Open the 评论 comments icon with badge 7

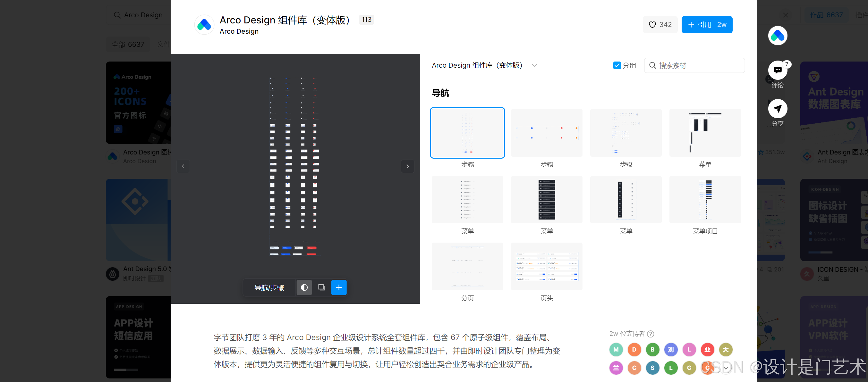778,70
